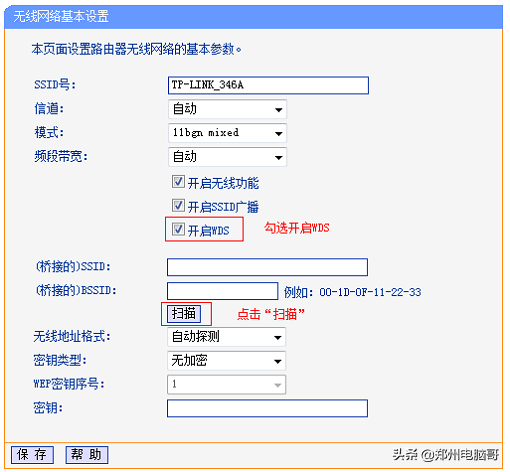Image resolution: width=510 pixels, height=472 pixels.
Task: Toggle 开启SSID广播 checkbox
Action: 178,205
